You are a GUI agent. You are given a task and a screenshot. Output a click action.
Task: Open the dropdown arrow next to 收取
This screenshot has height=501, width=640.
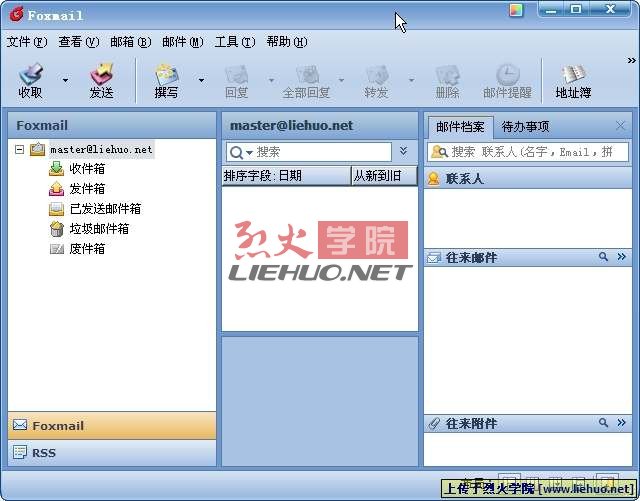[x=65, y=80]
